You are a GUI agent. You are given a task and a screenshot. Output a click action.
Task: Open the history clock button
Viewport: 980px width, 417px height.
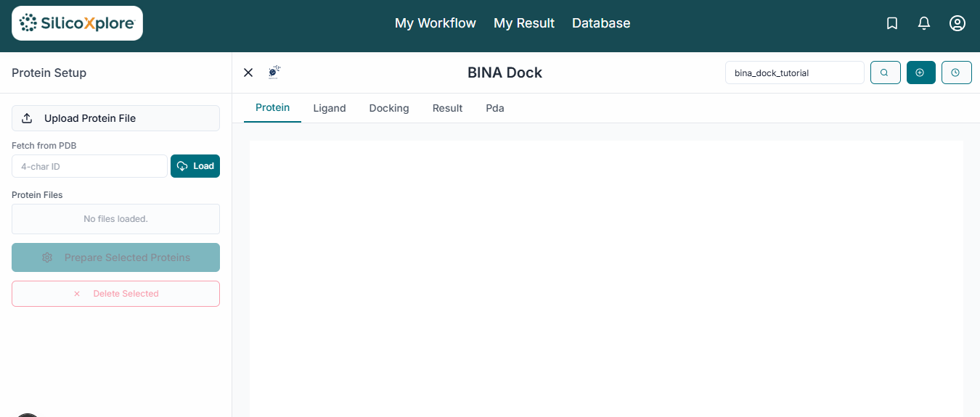click(957, 73)
